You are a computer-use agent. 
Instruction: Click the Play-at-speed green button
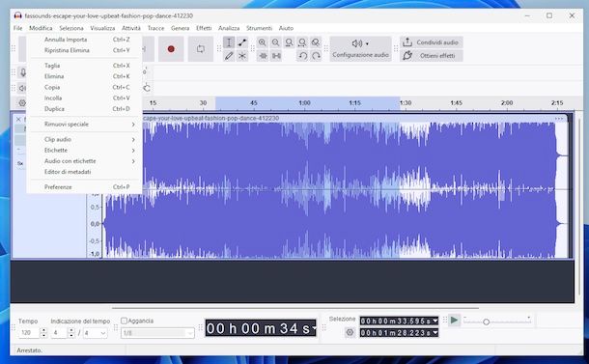(x=454, y=321)
